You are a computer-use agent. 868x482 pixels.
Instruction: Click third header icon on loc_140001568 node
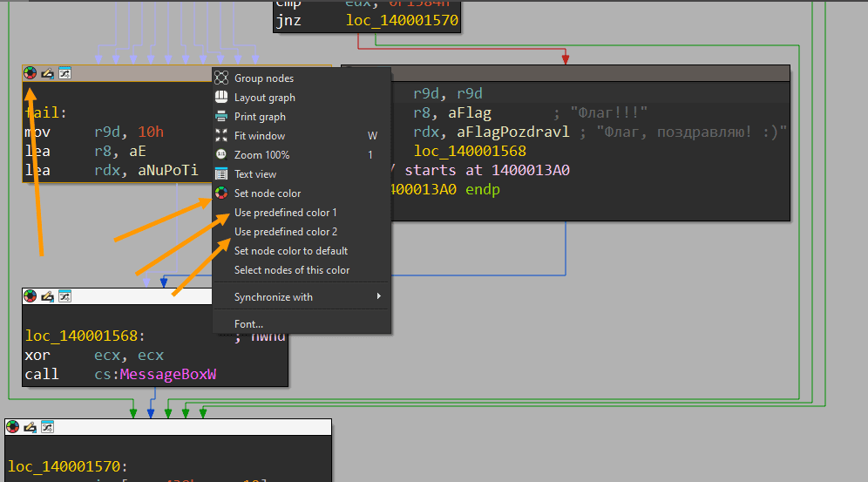point(64,296)
